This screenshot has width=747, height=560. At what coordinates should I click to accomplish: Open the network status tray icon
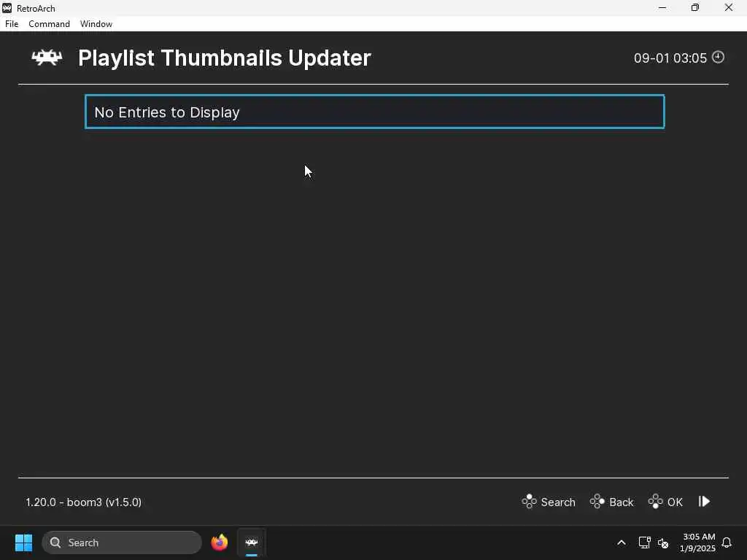click(x=645, y=542)
